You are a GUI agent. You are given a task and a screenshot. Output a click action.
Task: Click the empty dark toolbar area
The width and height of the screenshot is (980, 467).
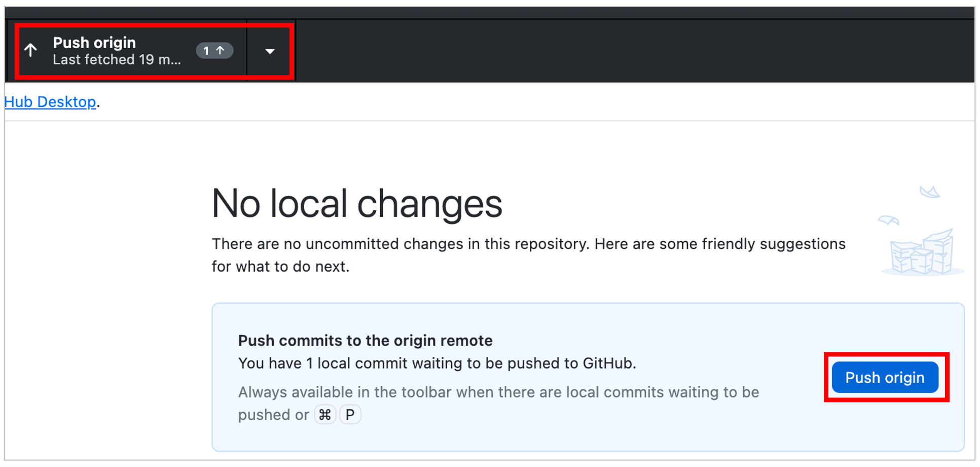pyautogui.click(x=634, y=51)
